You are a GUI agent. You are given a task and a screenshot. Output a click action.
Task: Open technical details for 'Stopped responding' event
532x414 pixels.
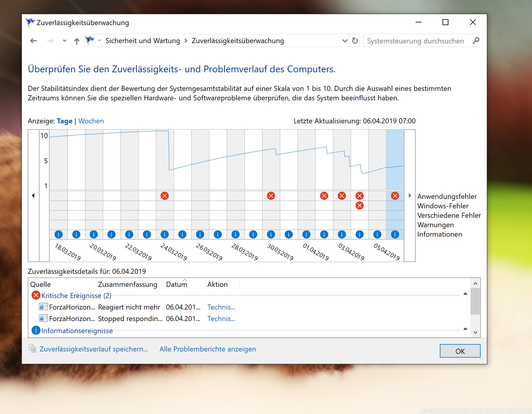pos(221,319)
